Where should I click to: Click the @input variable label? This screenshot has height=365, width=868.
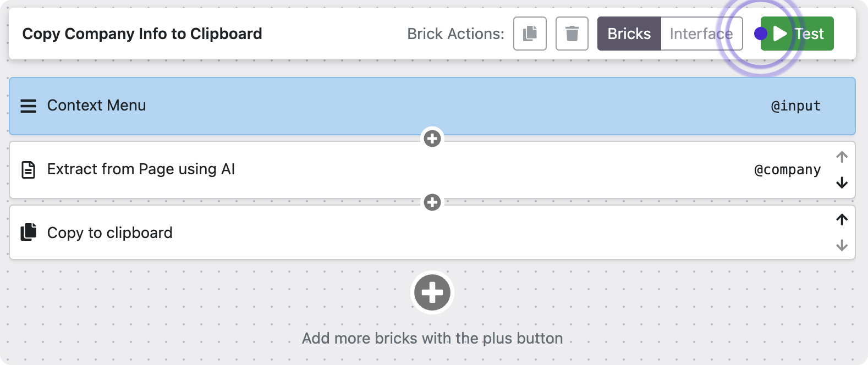tap(795, 106)
